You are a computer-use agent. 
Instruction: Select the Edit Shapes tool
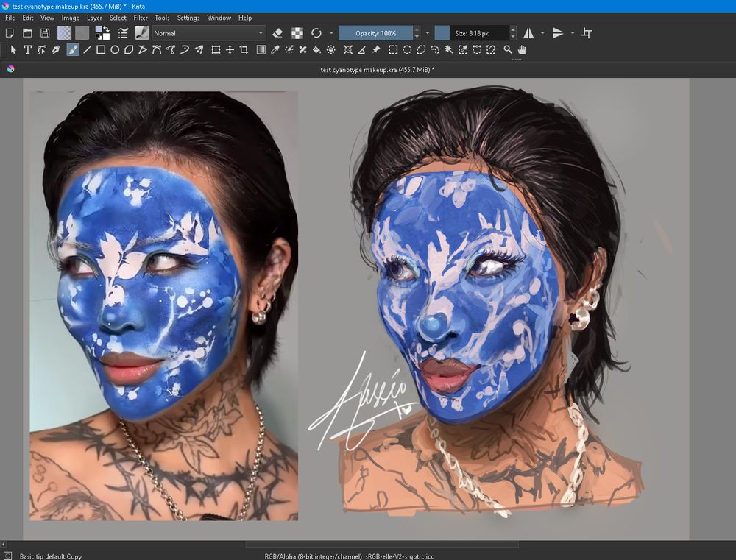tap(42, 50)
